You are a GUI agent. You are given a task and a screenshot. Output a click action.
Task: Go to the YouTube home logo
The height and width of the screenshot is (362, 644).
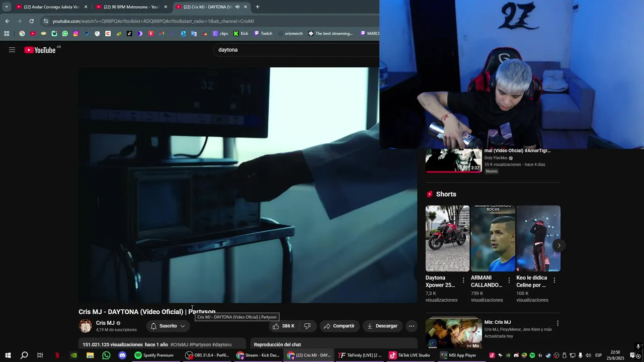(40, 50)
